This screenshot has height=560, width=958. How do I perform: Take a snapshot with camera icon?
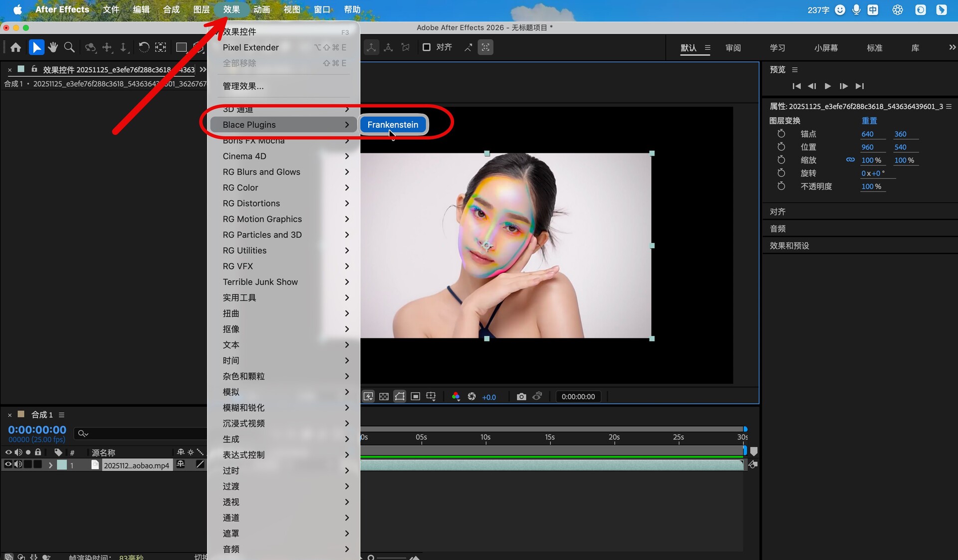[521, 396]
